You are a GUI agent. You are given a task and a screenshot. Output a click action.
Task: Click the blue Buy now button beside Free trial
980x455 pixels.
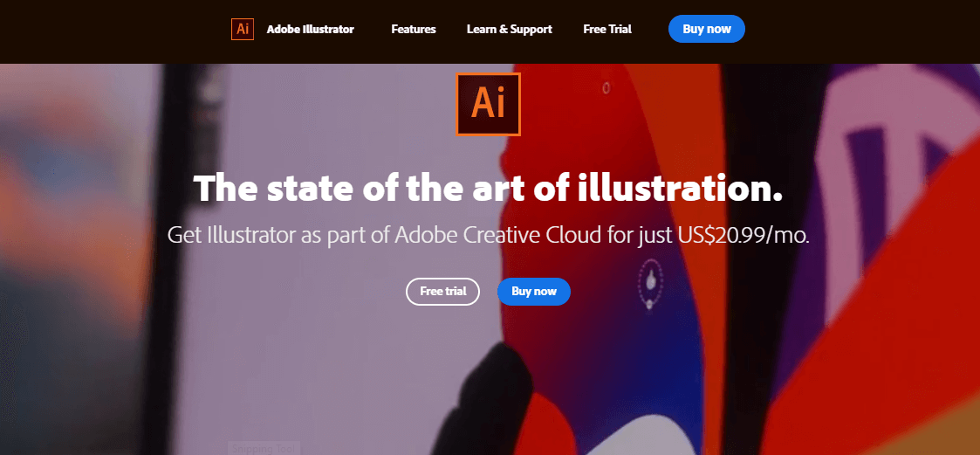(534, 292)
